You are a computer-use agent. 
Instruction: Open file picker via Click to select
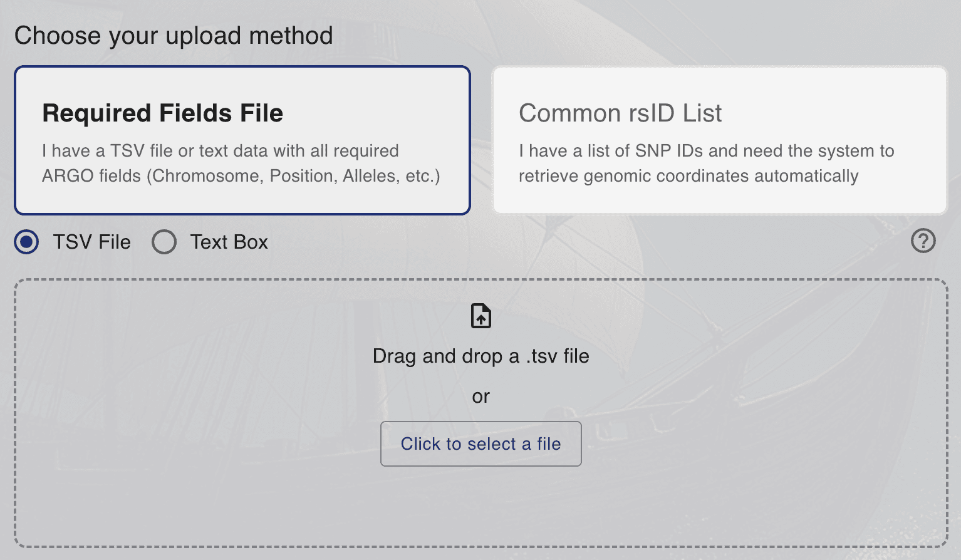click(x=480, y=444)
